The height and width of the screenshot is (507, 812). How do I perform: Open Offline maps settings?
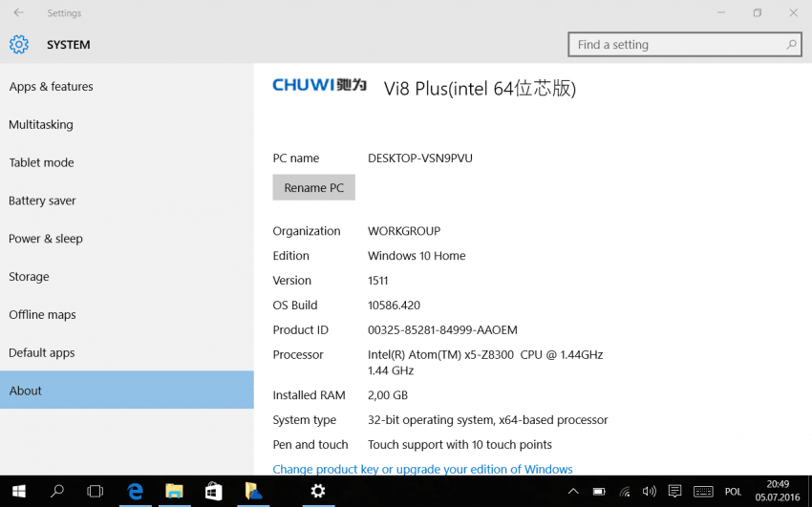pyautogui.click(x=127, y=314)
